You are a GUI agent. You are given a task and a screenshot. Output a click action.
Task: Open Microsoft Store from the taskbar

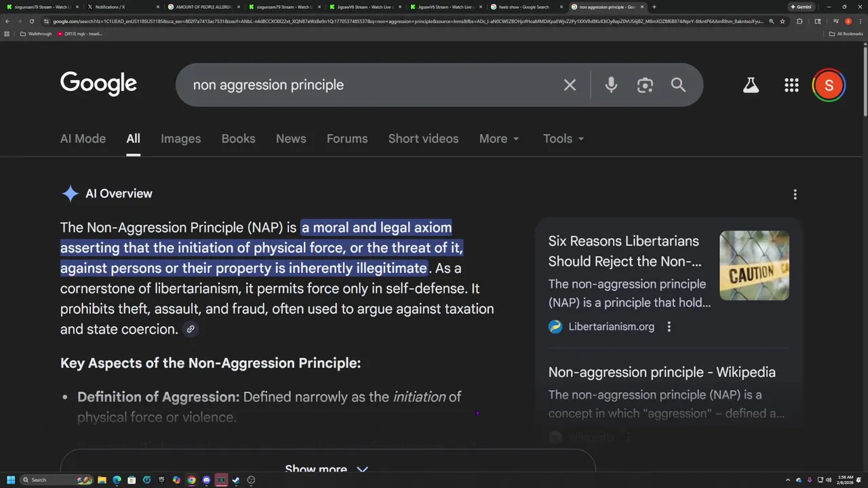coord(132,480)
